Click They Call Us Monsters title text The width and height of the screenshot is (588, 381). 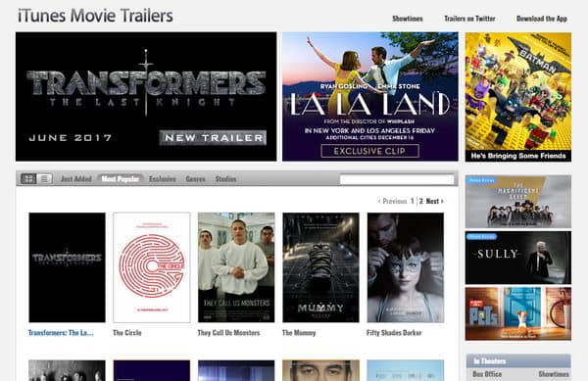tap(228, 333)
